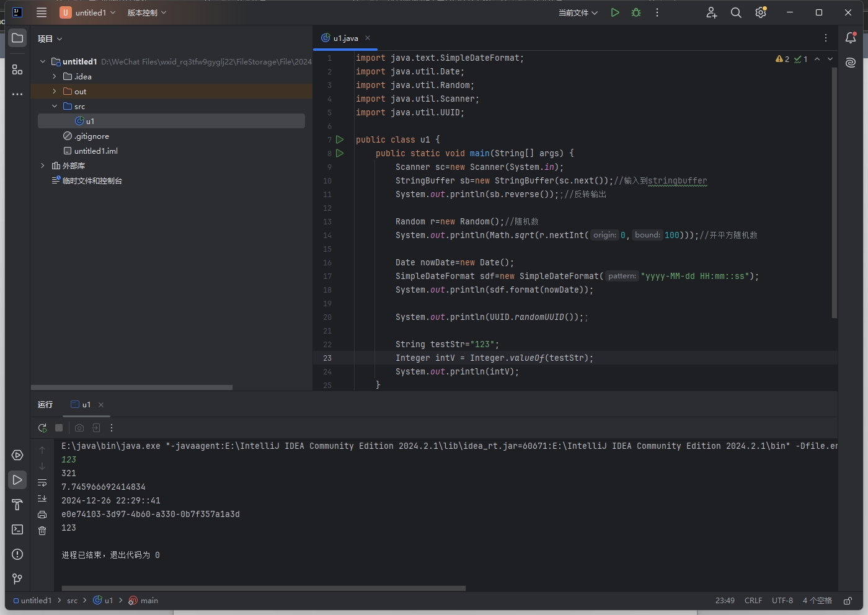Expand the out folder

pyautogui.click(x=55, y=91)
